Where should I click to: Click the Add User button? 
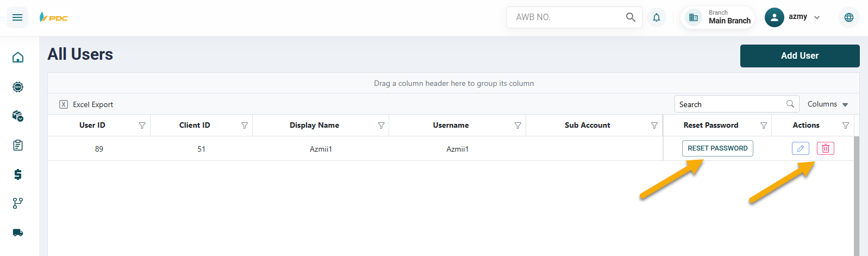pos(800,56)
